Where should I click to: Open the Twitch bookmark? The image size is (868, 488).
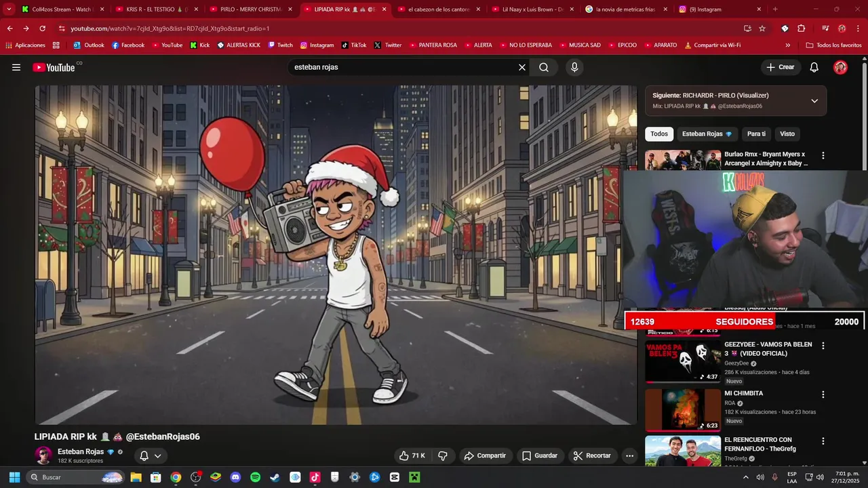280,45
